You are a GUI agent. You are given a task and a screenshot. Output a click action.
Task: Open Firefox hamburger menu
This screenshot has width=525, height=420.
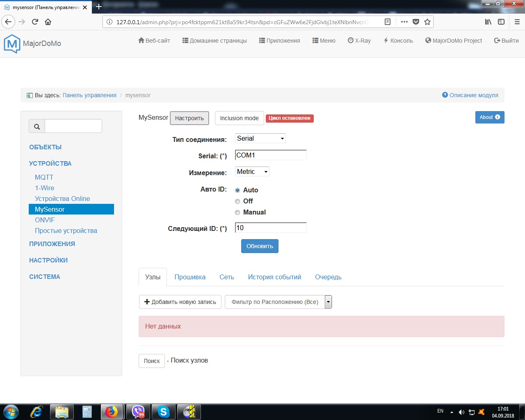click(517, 22)
